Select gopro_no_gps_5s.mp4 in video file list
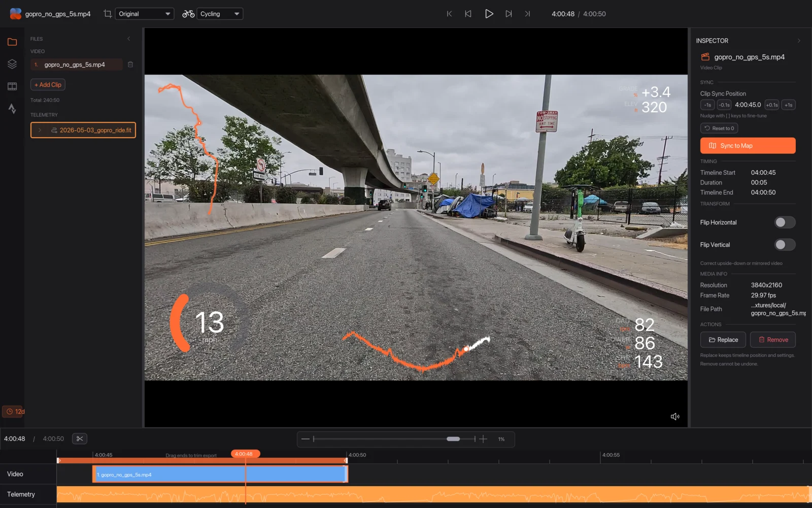 pyautogui.click(x=76, y=65)
